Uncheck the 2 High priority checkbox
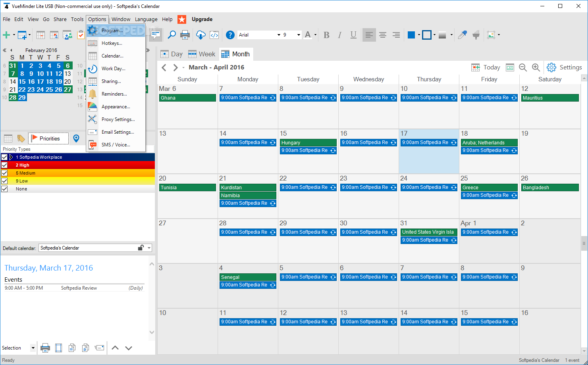This screenshot has width=588, height=365. 4,165
